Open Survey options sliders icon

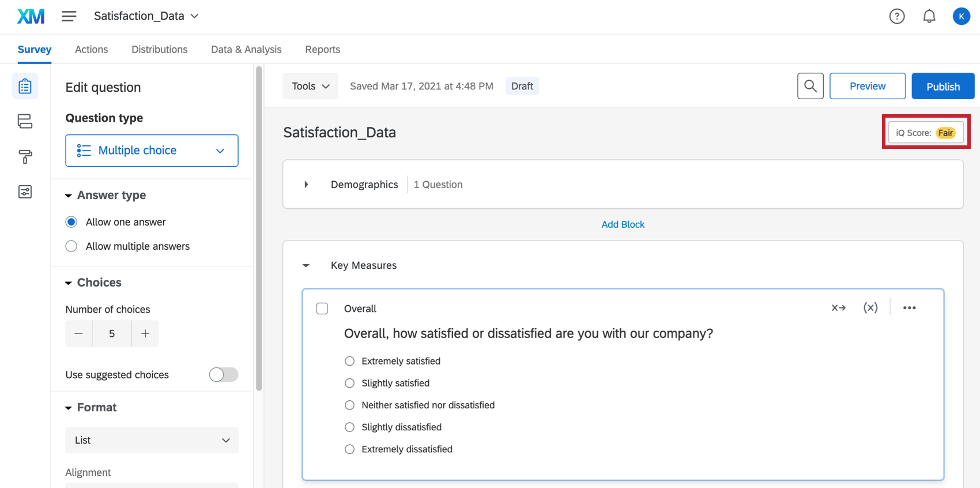(x=25, y=192)
